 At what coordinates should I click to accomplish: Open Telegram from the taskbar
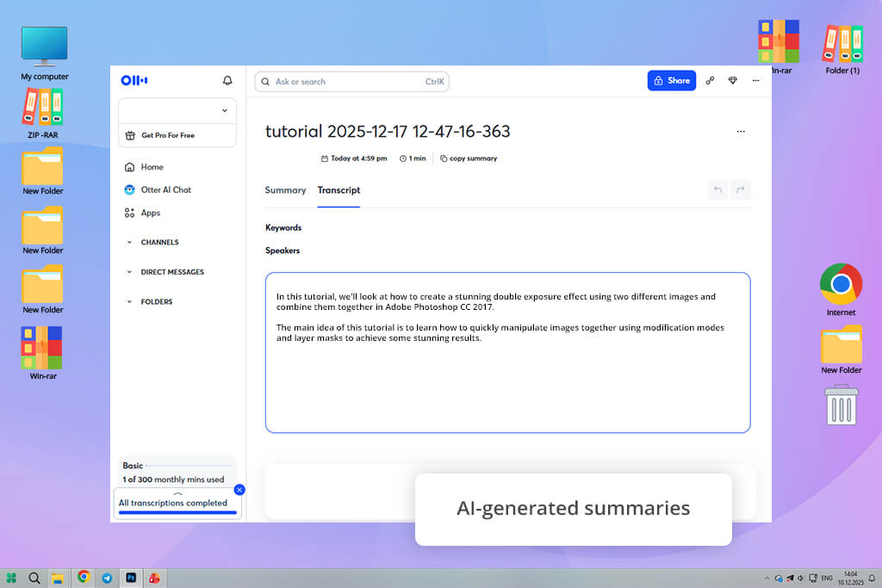(x=107, y=578)
